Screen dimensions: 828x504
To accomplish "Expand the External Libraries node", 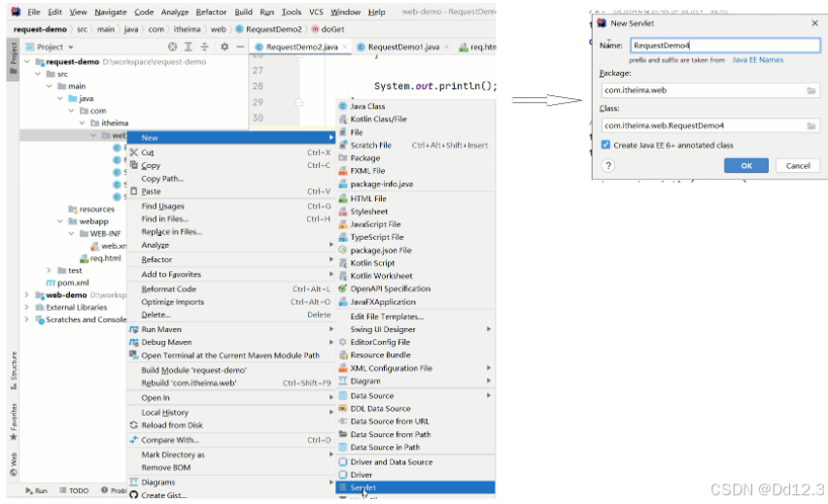I will 27,307.
